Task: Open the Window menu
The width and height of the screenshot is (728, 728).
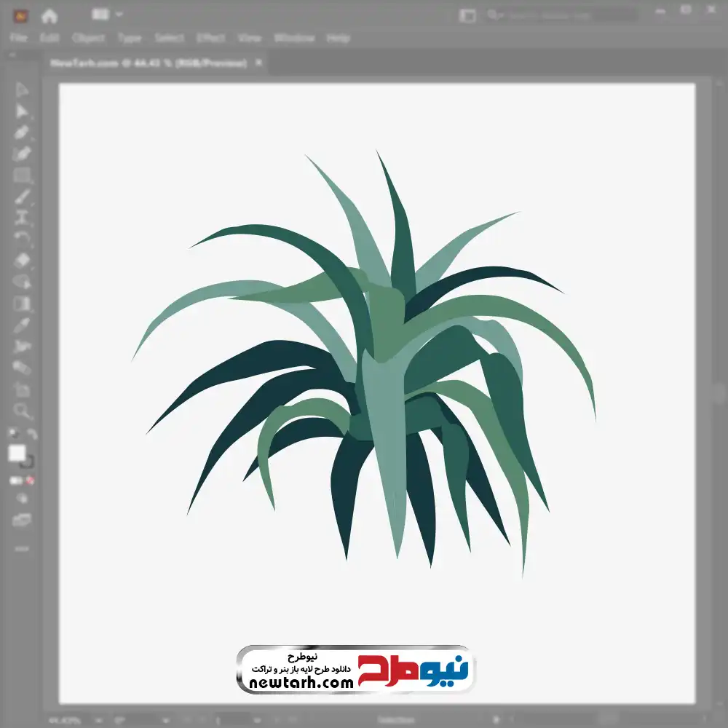Action: [x=294, y=38]
